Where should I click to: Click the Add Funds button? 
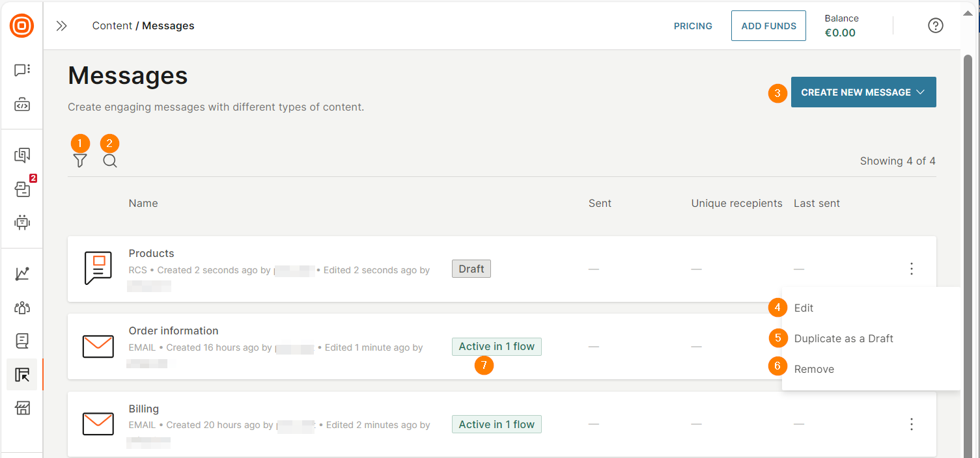coord(768,26)
